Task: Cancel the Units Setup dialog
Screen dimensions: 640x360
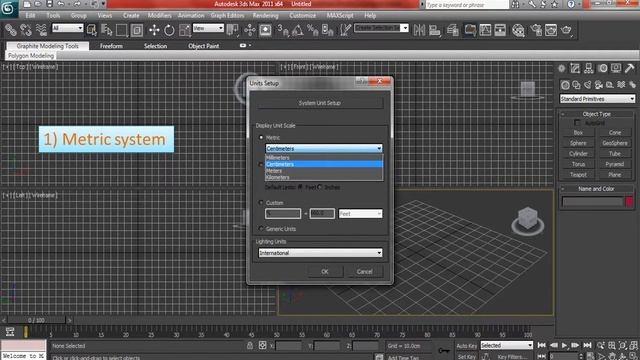Action: (x=364, y=271)
